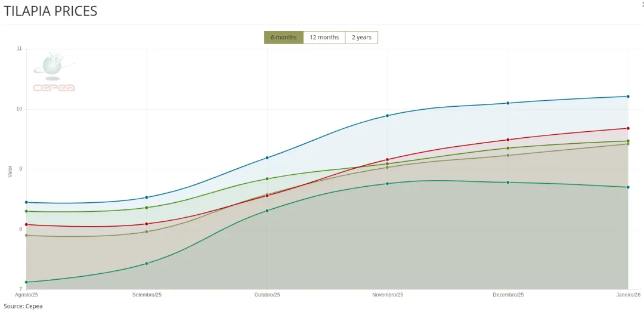Click red series point at Novembro/25
This screenshot has width=644, height=312.
pos(388,159)
